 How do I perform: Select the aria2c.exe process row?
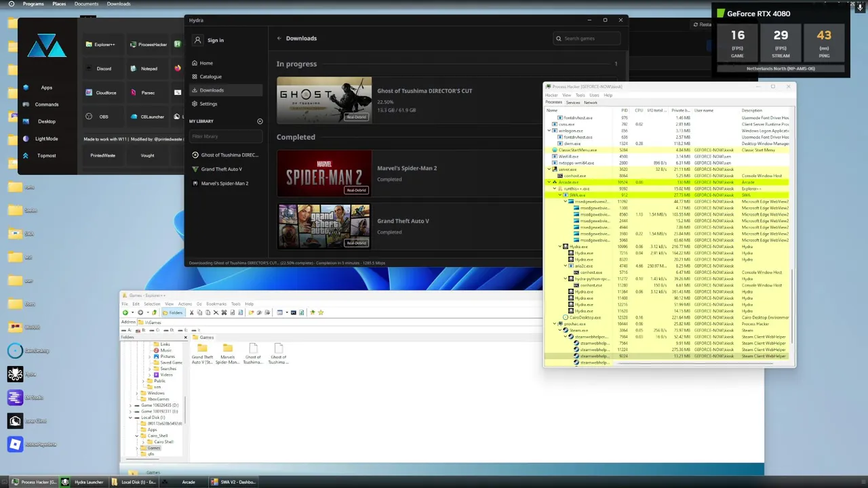click(668, 266)
